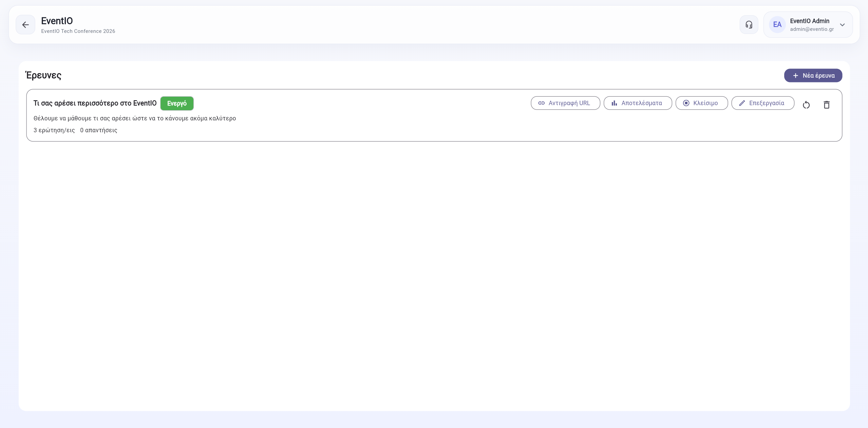Screen dimensions: 868x428
Task: Click the description Θέλουμε να μάθουμε τι σας αρέσει
Action: [x=135, y=118]
